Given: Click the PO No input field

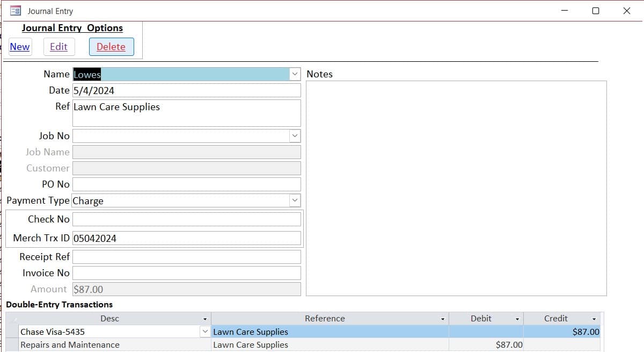Looking at the screenshot, I should click(187, 184).
